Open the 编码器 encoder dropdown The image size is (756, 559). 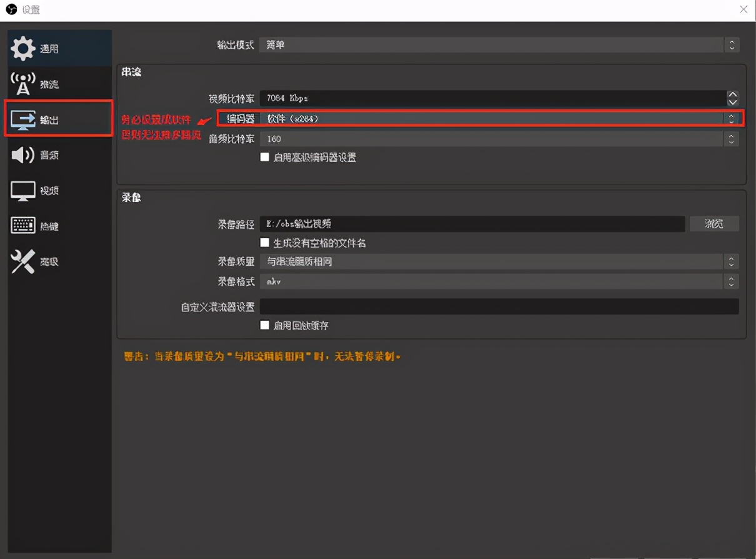(x=494, y=118)
